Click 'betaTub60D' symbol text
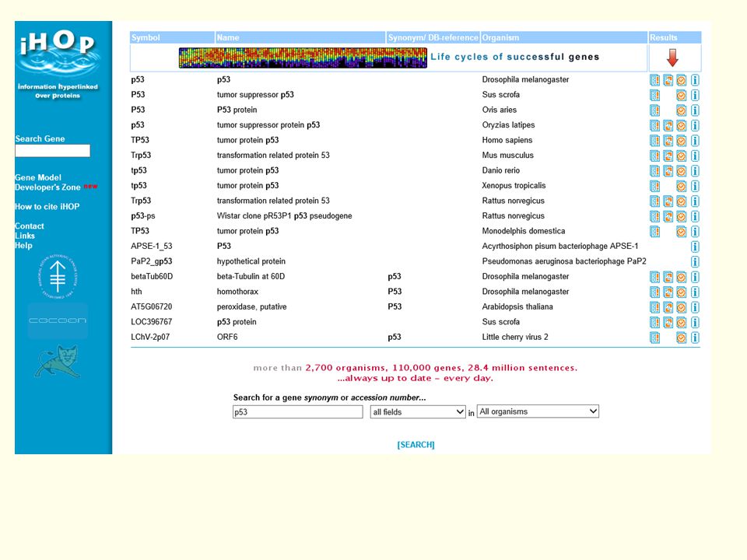The height and width of the screenshot is (560, 747). [x=152, y=276]
